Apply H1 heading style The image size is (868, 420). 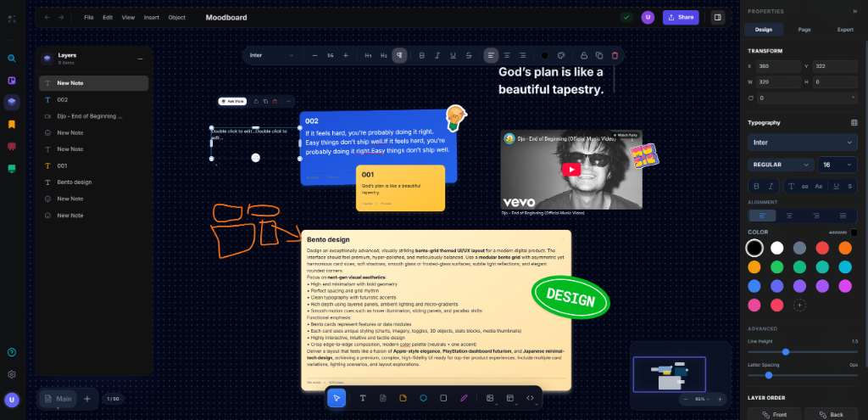[368, 55]
